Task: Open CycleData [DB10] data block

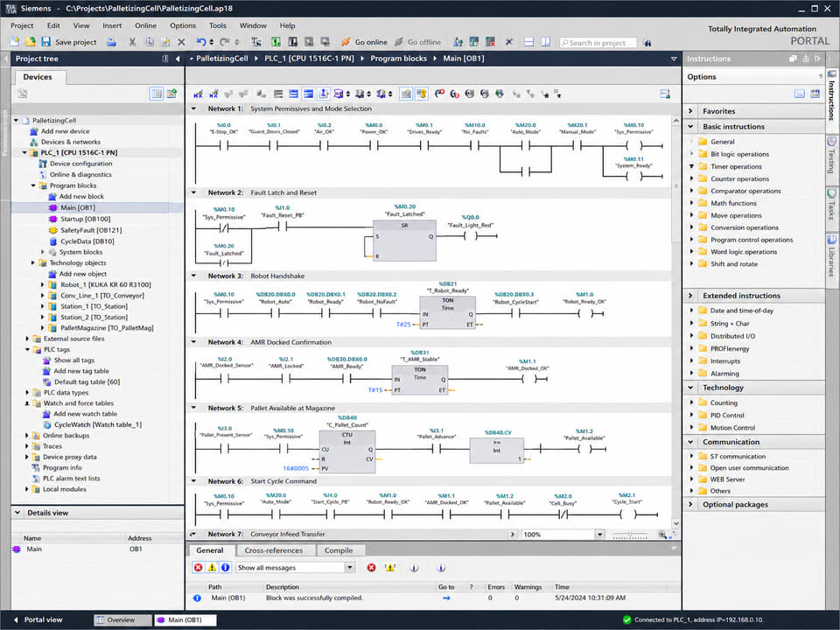Action: point(87,241)
